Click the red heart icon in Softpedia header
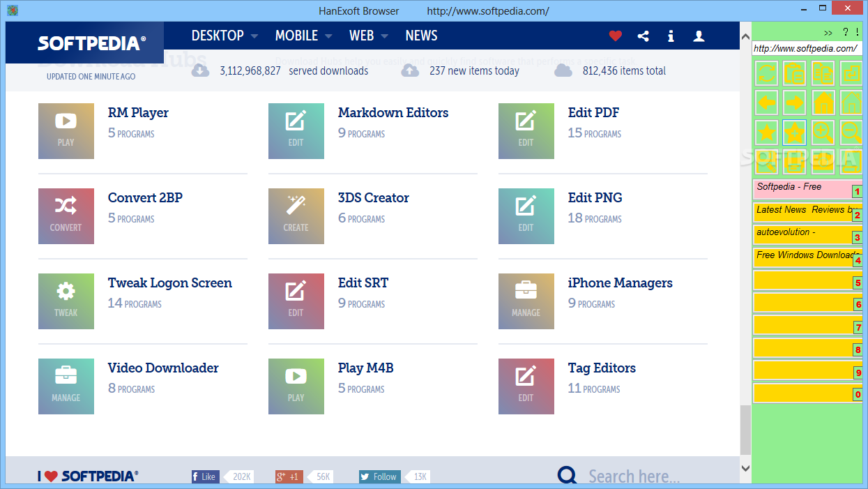This screenshot has height=489, width=868. (615, 36)
